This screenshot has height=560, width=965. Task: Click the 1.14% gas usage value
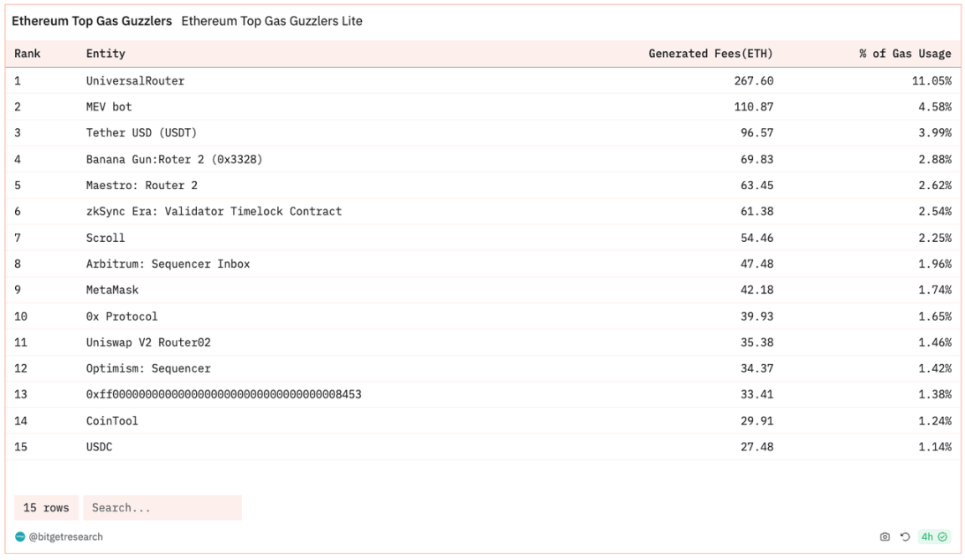click(935, 447)
